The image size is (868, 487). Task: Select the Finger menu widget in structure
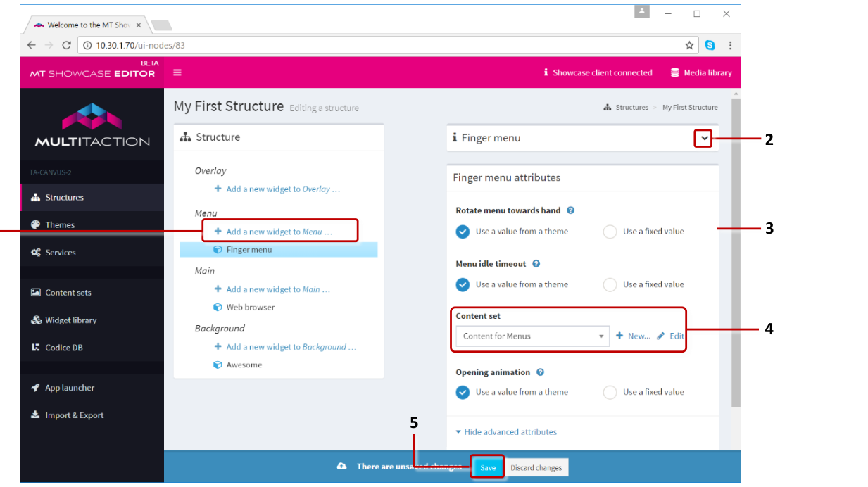click(249, 250)
